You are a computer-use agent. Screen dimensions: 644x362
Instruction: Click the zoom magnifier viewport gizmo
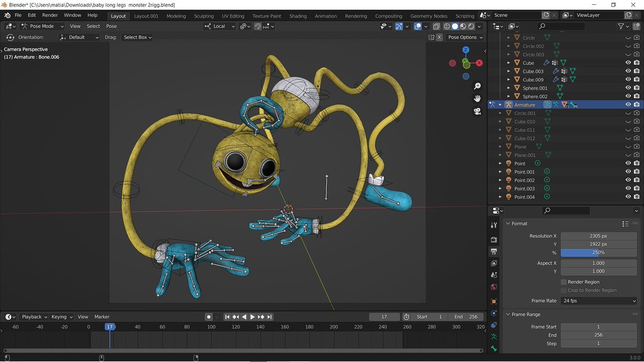tap(477, 86)
